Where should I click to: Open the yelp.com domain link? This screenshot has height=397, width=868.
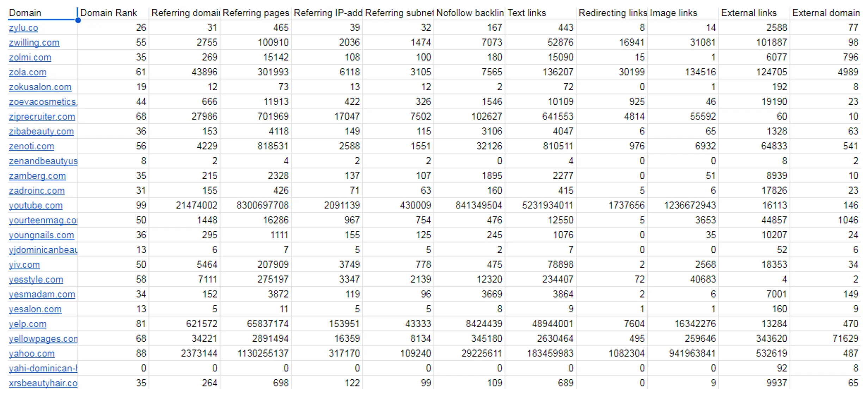click(27, 324)
